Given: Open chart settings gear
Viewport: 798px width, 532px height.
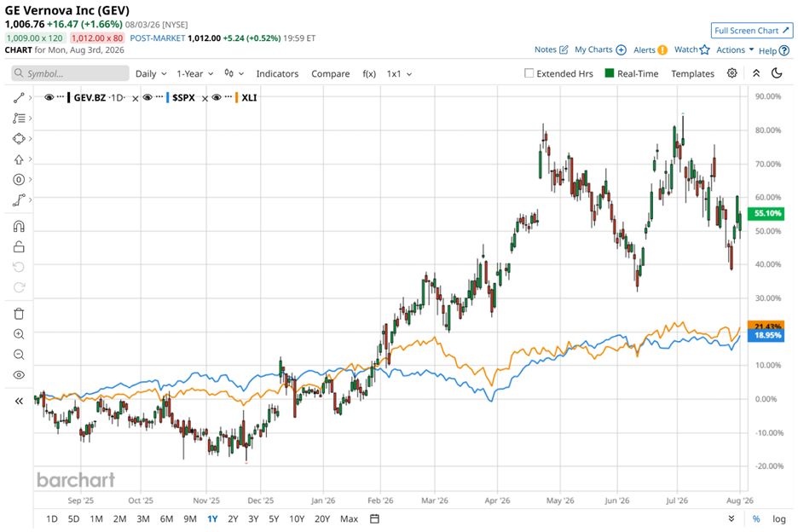Looking at the screenshot, I should (x=731, y=73).
